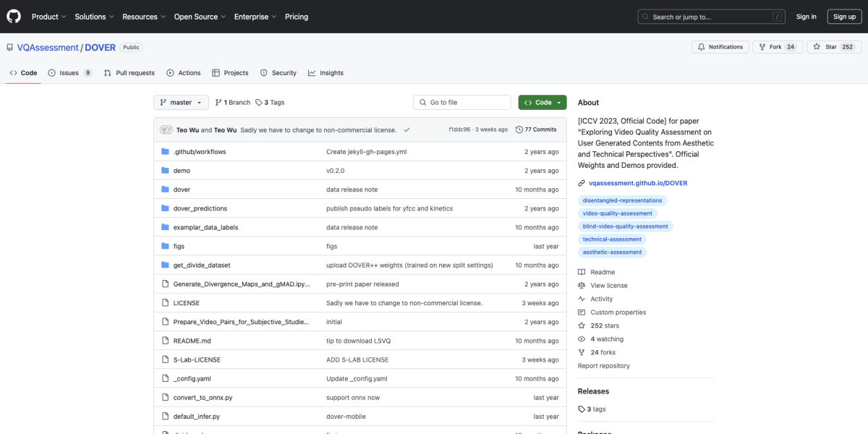Screen dimensions: 868x434
Task: Click the commit history clock icon
Action: (519, 129)
